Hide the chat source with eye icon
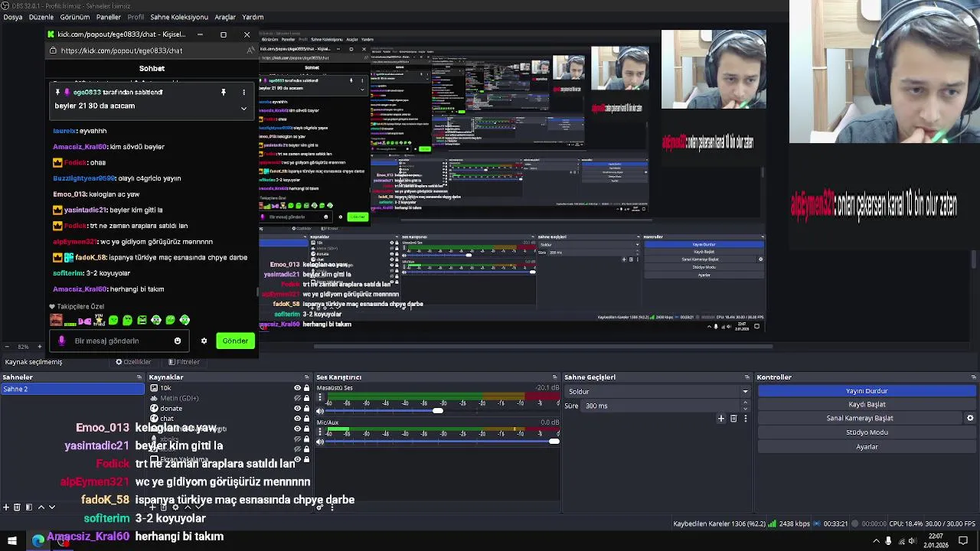The image size is (980, 551). [x=297, y=419]
